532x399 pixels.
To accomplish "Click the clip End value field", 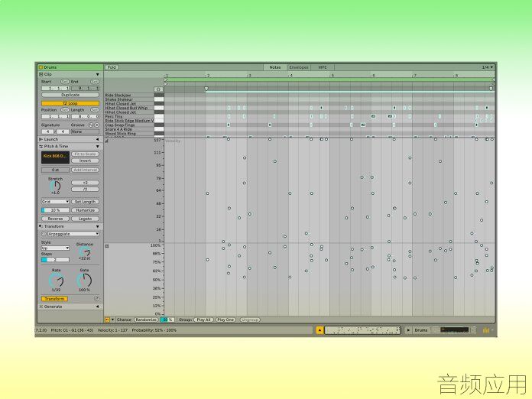I will tap(86, 88).
